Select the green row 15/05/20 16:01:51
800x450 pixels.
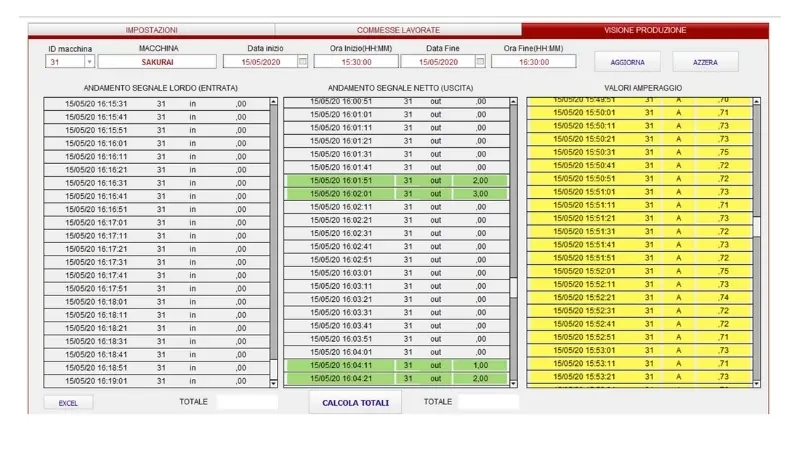pyautogui.click(x=396, y=181)
